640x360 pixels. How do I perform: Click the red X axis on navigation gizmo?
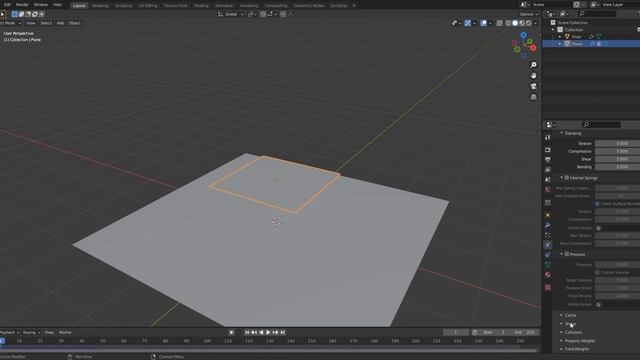pos(533,48)
